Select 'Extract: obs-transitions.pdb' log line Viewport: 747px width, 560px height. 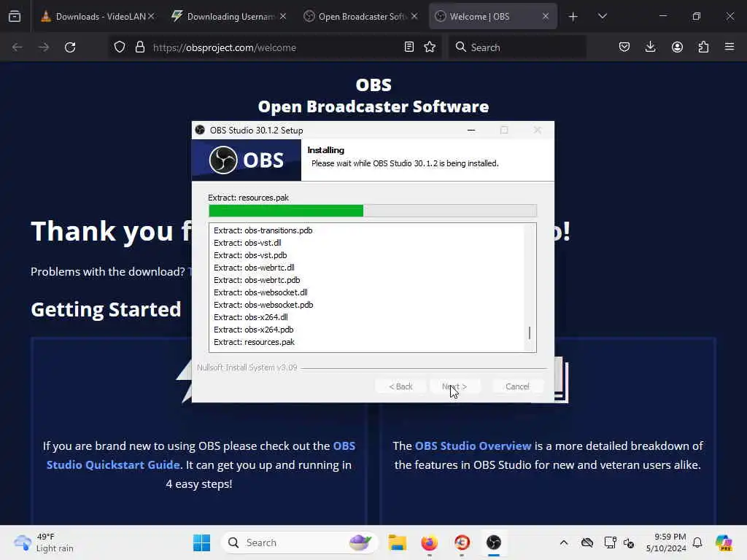pyautogui.click(x=263, y=230)
